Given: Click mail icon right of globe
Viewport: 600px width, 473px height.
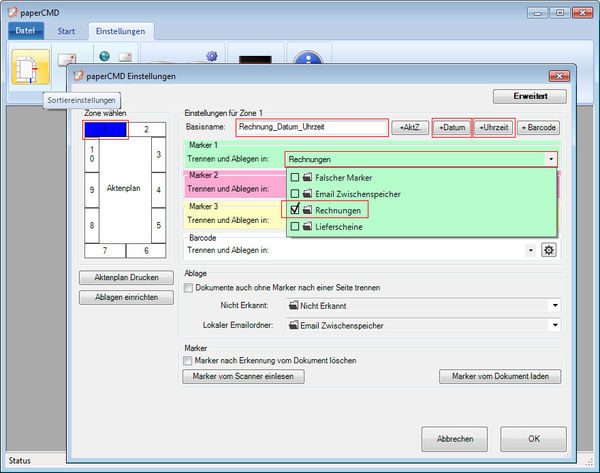Looking at the screenshot, I should [x=125, y=57].
